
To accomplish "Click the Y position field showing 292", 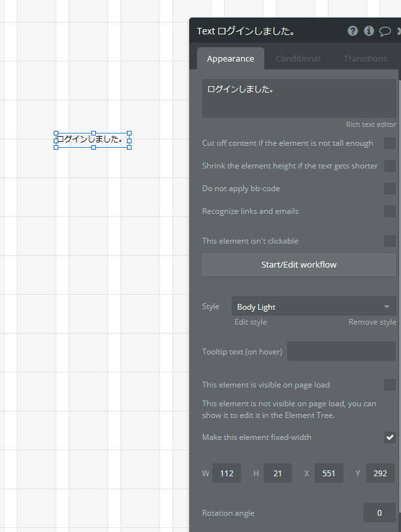I will click(x=380, y=473).
